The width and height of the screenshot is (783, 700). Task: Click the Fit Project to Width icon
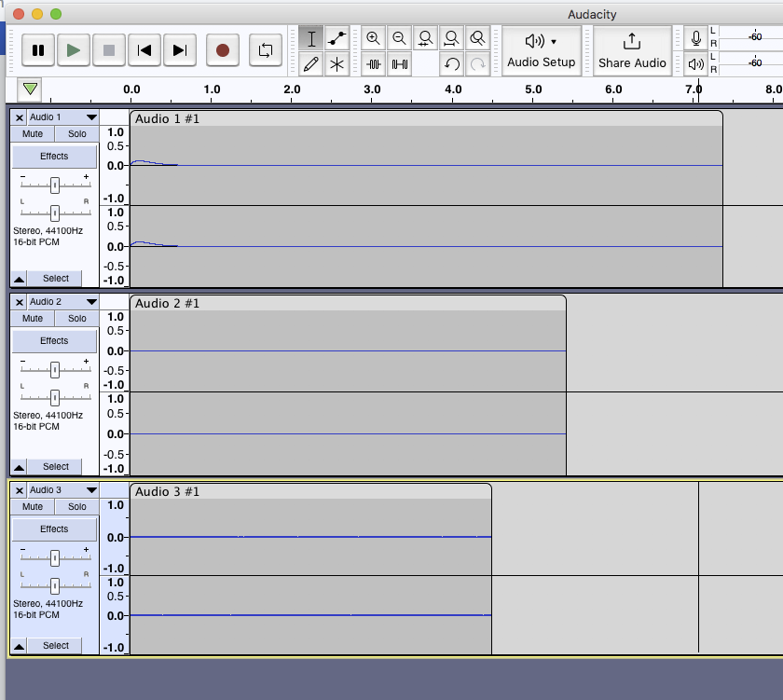pos(451,38)
